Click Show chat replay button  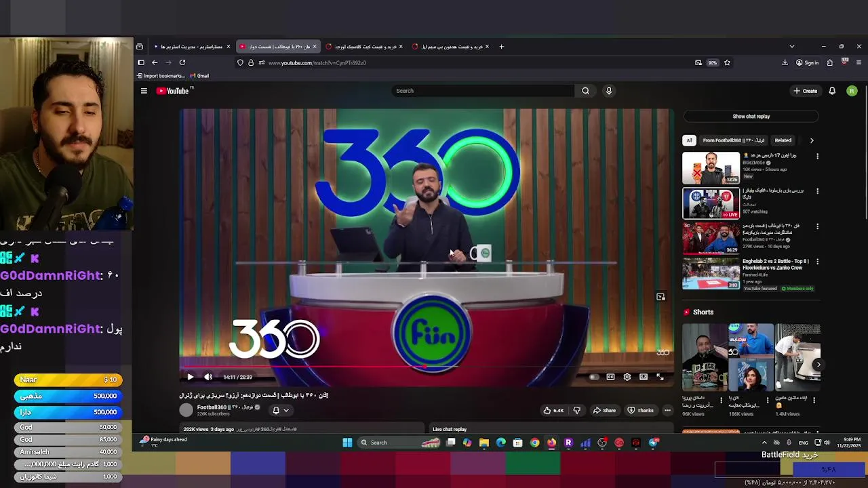(751, 117)
